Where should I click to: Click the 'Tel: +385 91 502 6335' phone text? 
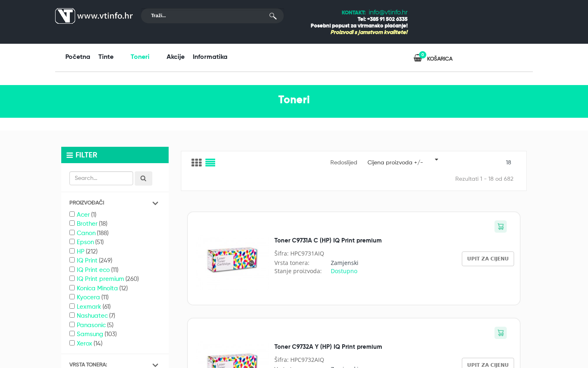pyautogui.click(x=383, y=19)
